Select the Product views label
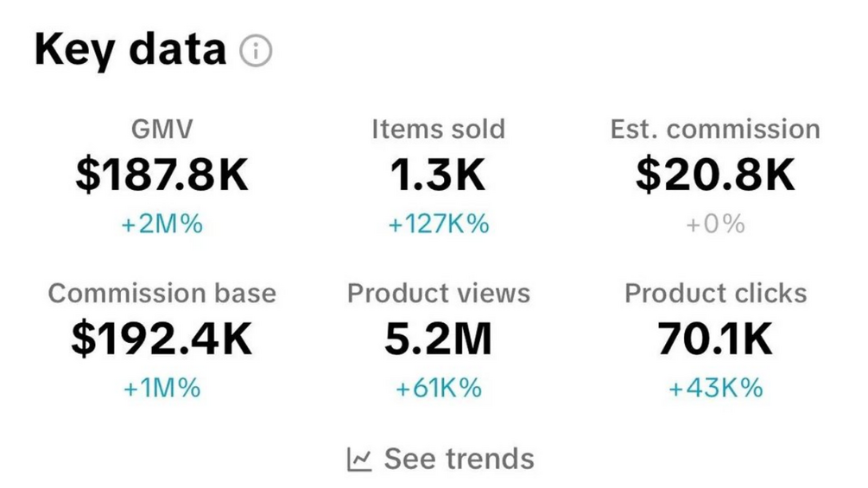 [438, 293]
